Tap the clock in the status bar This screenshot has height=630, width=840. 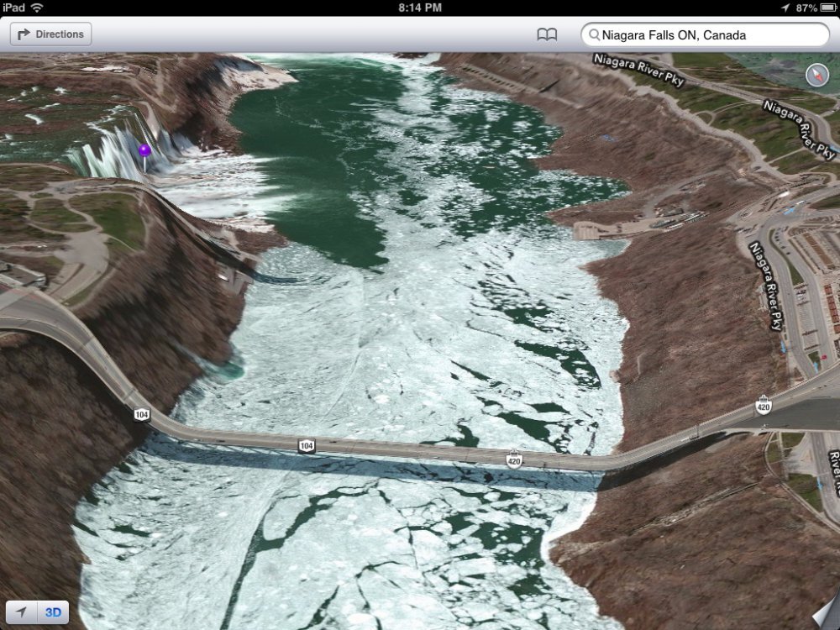[x=419, y=8]
